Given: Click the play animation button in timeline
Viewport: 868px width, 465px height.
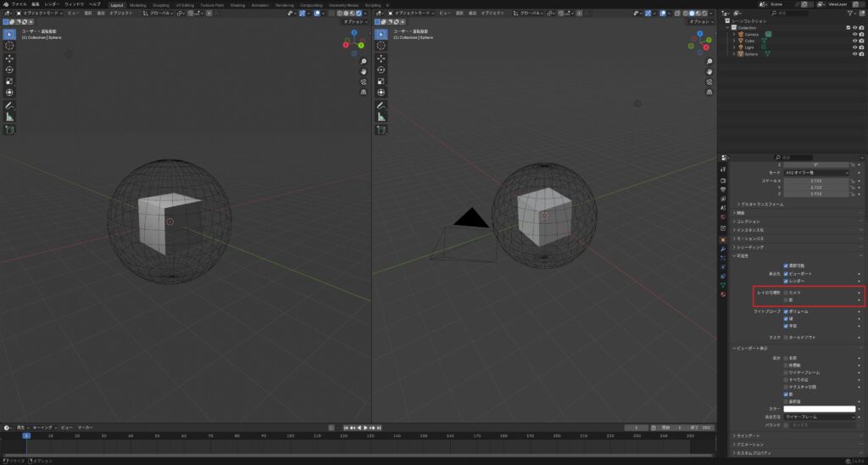Looking at the screenshot, I should [365, 428].
